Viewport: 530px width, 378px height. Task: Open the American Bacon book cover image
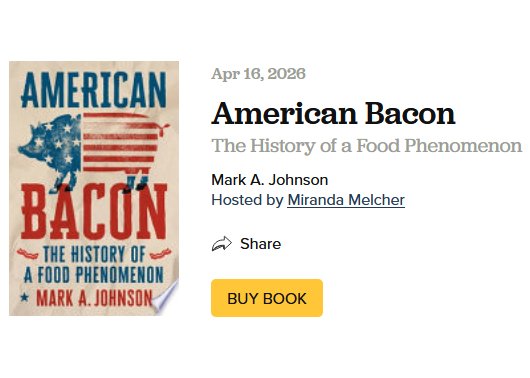(94, 188)
